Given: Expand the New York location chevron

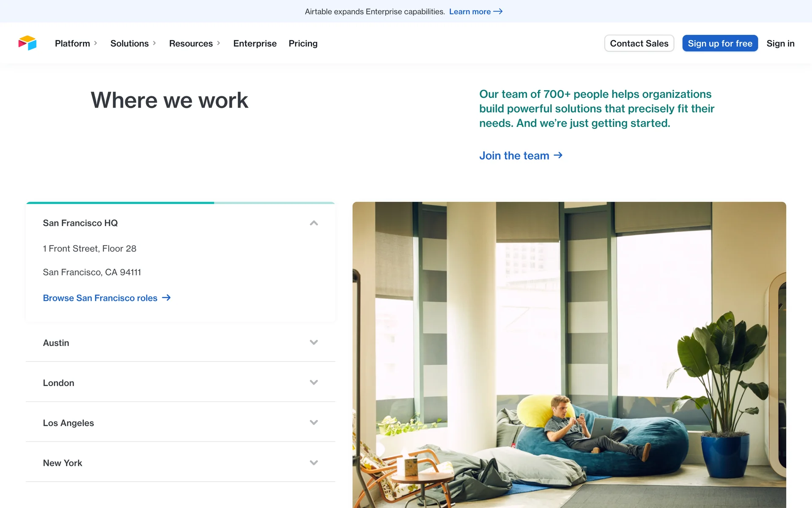Looking at the screenshot, I should coord(313,463).
